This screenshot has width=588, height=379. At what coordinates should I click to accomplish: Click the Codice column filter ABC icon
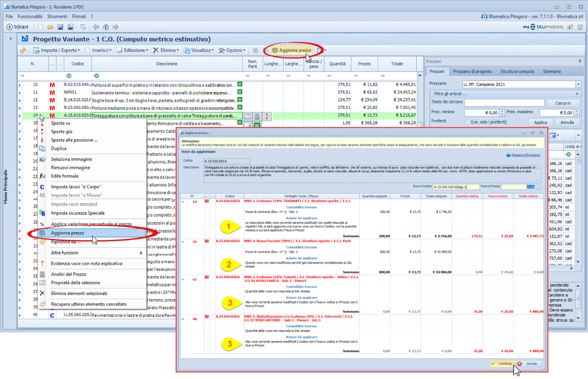pos(69,76)
